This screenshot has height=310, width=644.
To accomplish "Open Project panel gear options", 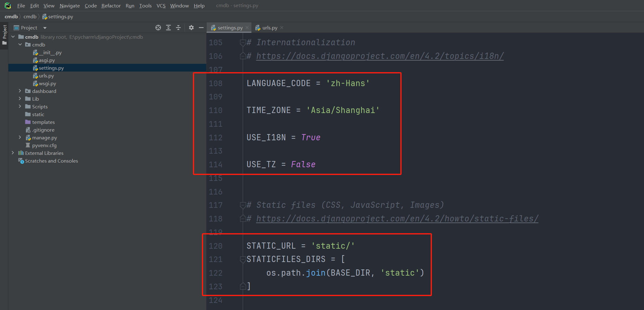I will 191,28.
